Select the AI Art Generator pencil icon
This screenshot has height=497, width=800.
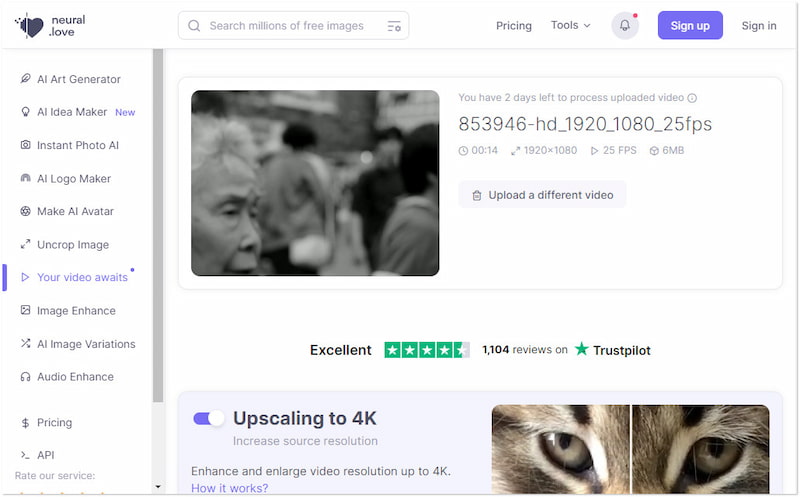[x=26, y=79]
